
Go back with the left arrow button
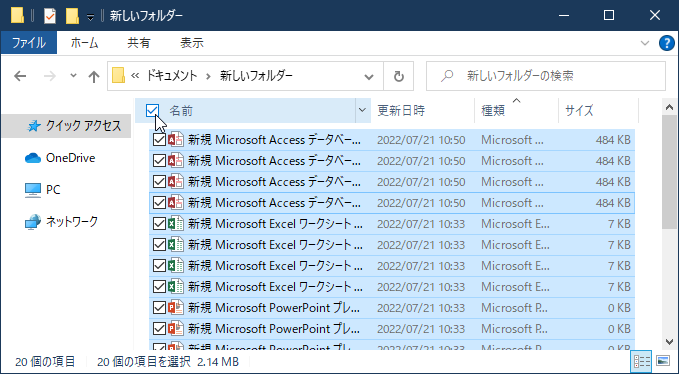pyautogui.click(x=20, y=76)
